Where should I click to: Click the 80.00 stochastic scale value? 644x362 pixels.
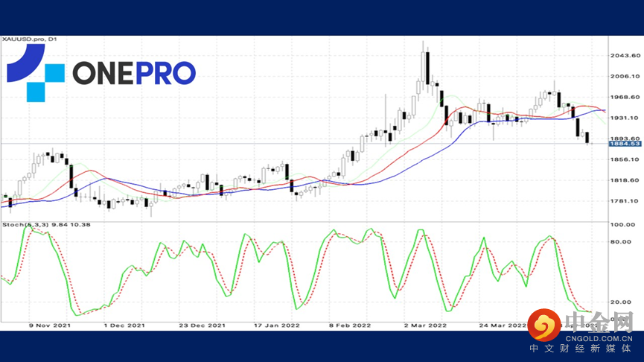[x=621, y=242]
